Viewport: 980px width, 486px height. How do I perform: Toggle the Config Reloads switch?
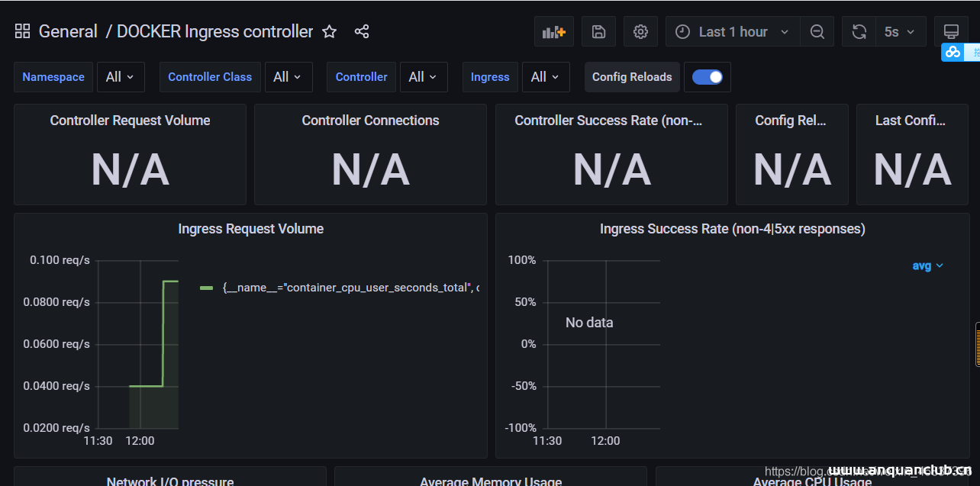pos(708,77)
